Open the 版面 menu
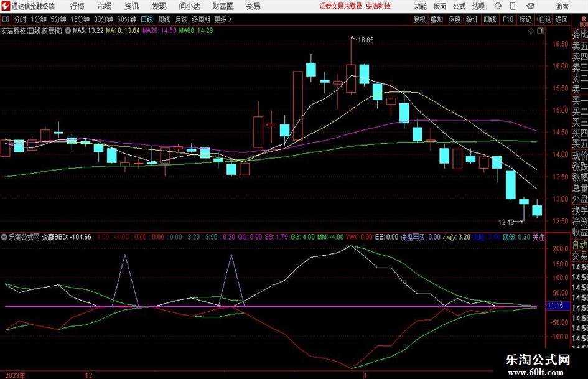This screenshot has height=379, width=588. point(440,6)
